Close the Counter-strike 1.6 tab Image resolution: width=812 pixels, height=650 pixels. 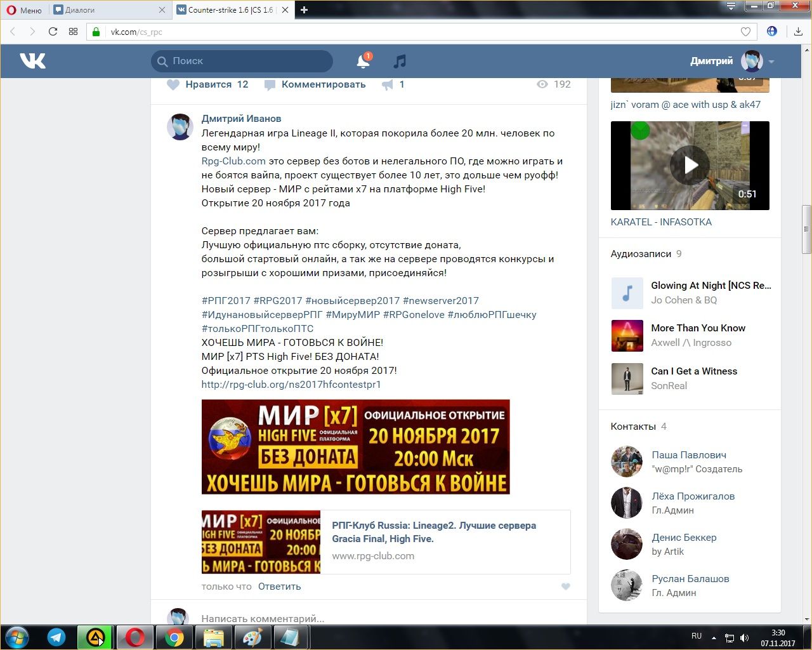coord(285,10)
